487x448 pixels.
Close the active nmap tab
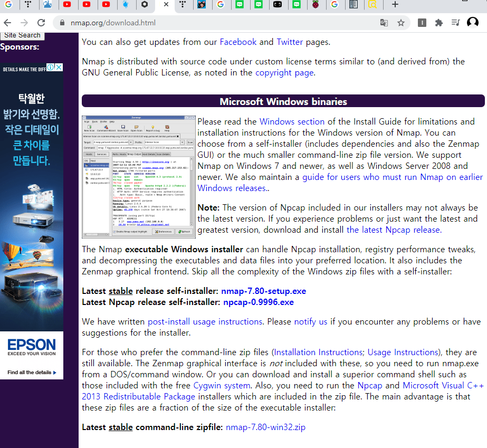click(166, 4)
